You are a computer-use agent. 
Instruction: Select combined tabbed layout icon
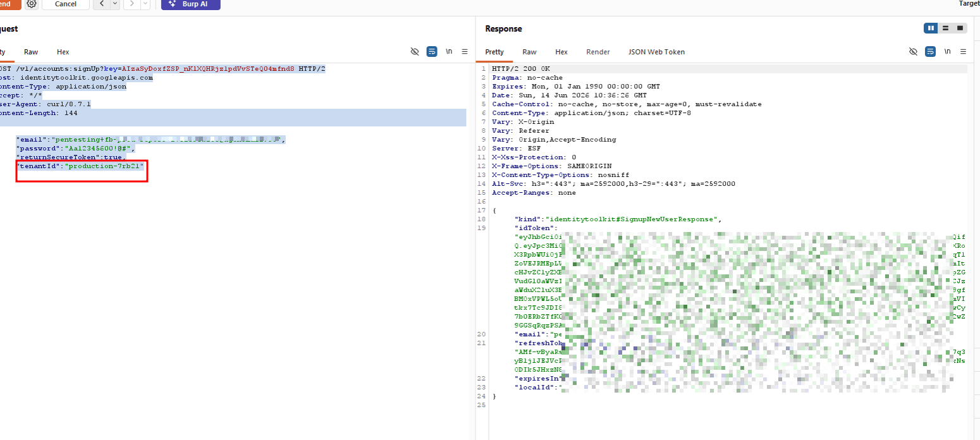click(960, 28)
